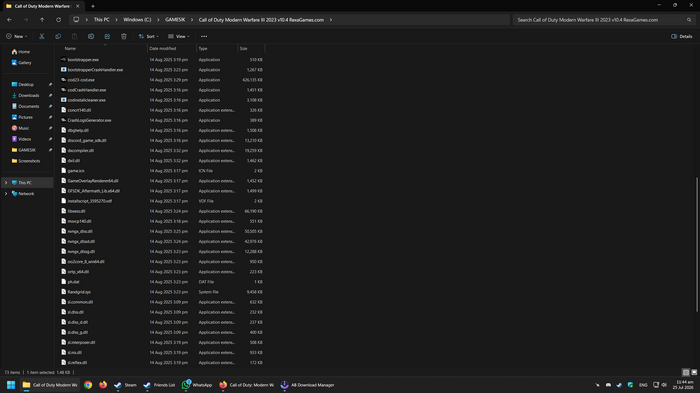Click the PC monitor icon in address bar

(x=76, y=20)
